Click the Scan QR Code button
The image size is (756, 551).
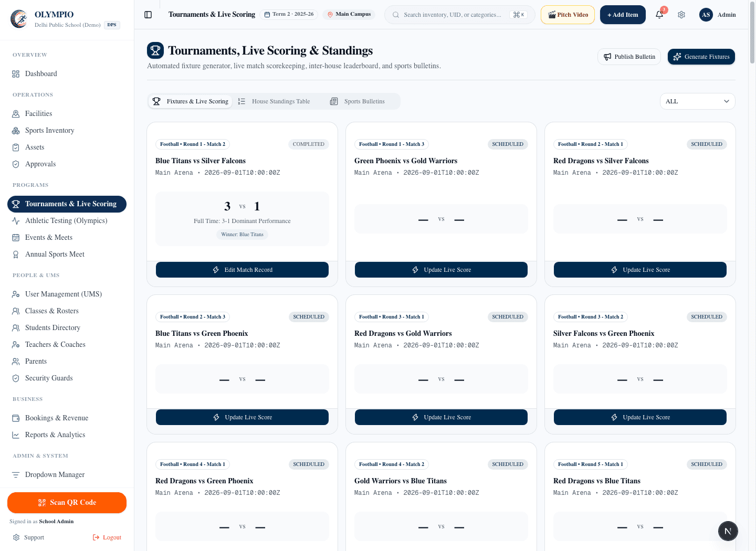pyautogui.click(x=67, y=503)
